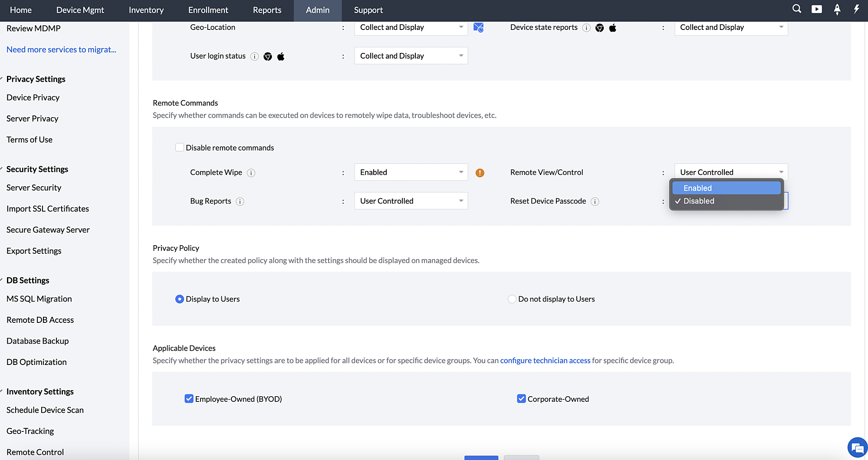Click the rocket icon in header
This screenshot has width=868, height=460.
837,9
